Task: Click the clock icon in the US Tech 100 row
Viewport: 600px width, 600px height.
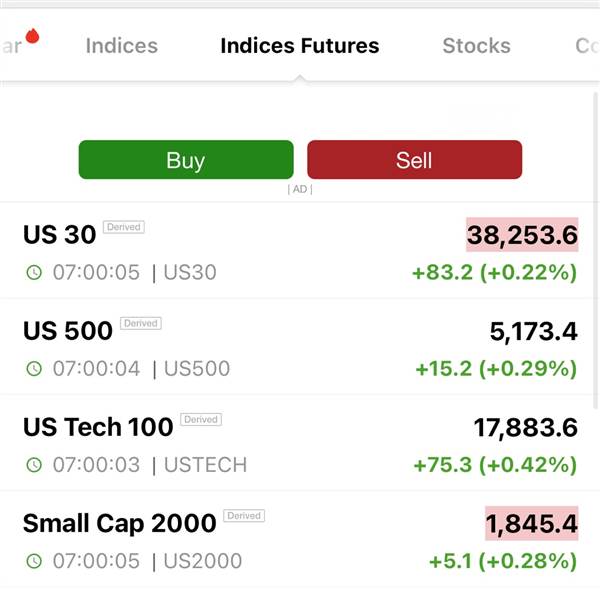Action: 34,465
